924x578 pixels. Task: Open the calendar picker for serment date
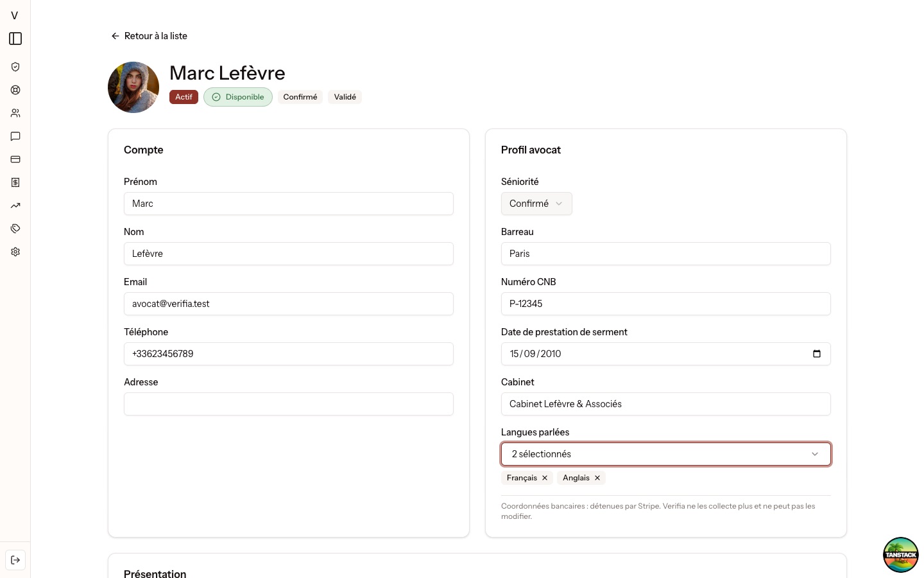[x=817, y=354]
